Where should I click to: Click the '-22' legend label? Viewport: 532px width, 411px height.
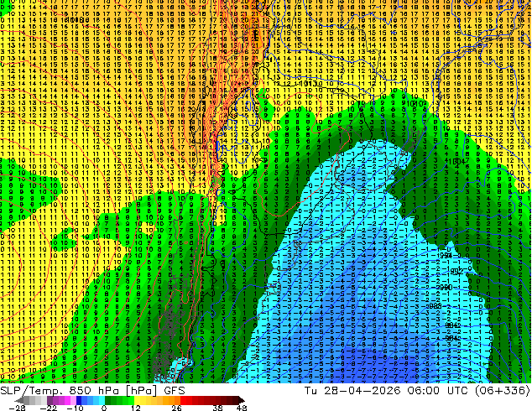pyautogui.click(x=48, y=408)
